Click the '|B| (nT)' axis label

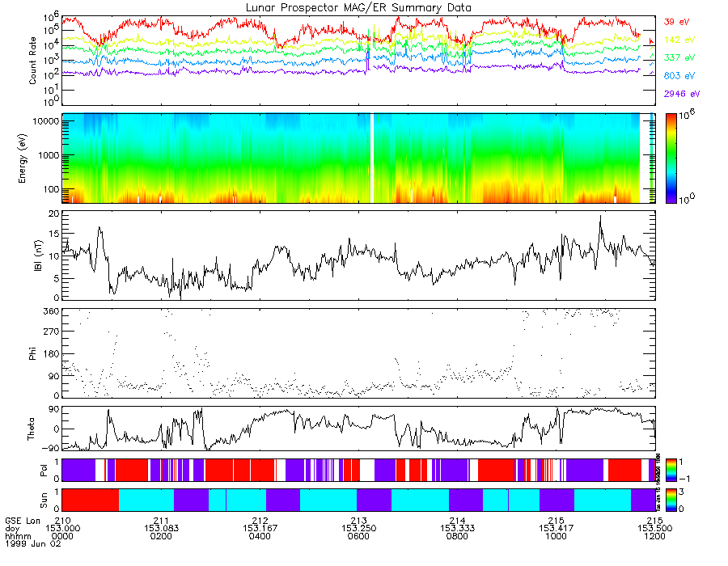[38, 256]
